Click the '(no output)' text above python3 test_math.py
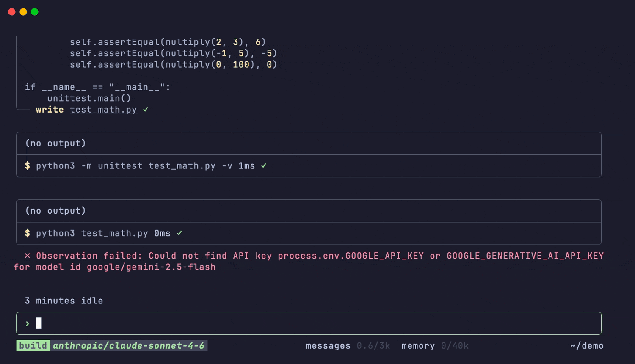The image size is (635, 364). tap(55, 211)
